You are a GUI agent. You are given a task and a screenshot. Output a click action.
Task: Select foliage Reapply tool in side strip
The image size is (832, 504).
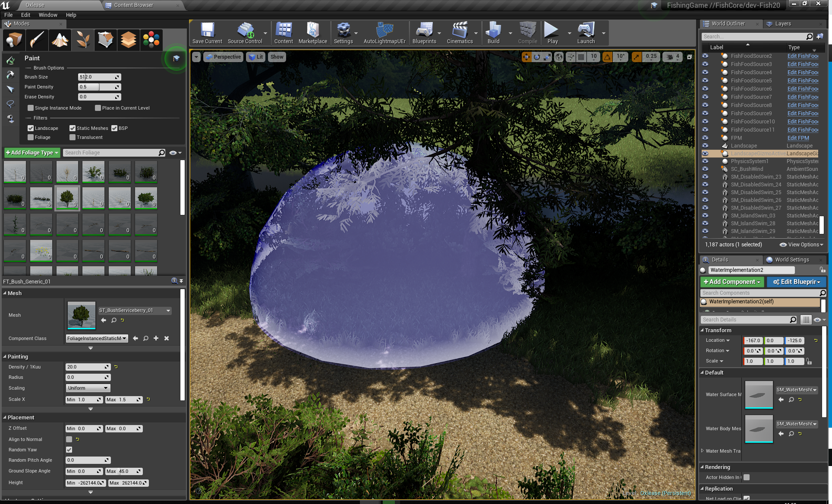[10, 75]
